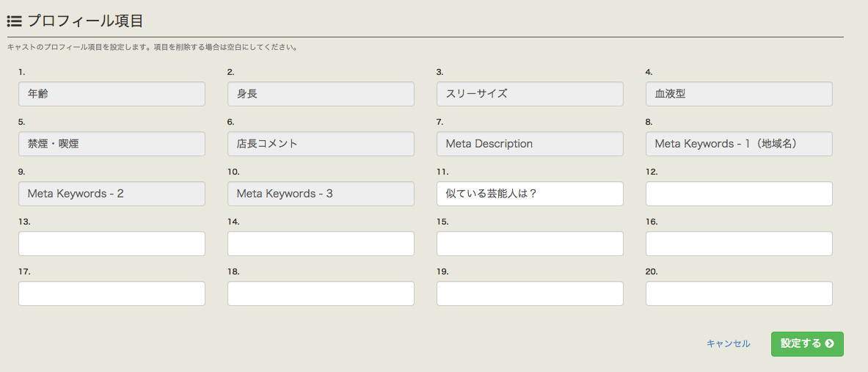Click the Meta Keywords - 1（地域名） field
868x372 pixels.
coord(739,144)
